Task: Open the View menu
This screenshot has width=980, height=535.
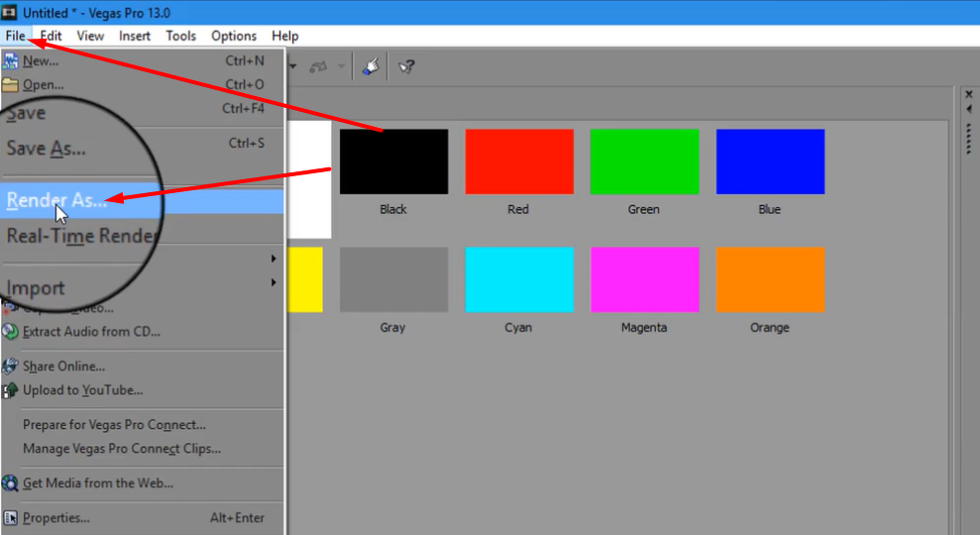Action: [90, 36]
